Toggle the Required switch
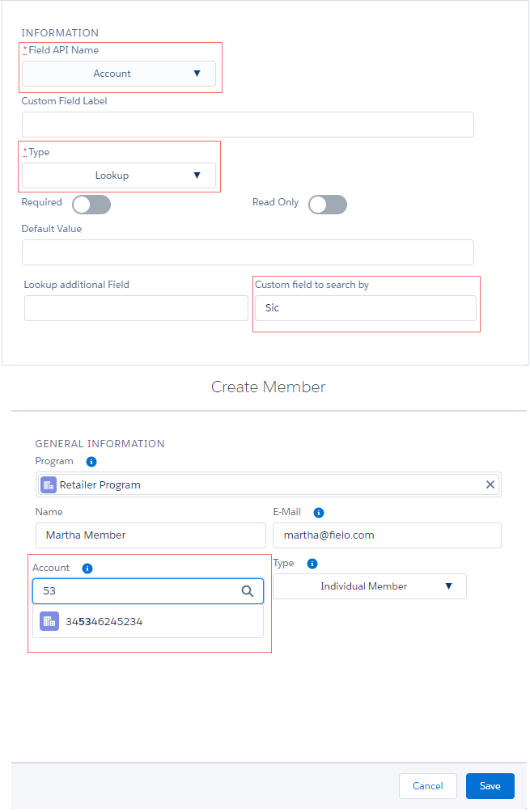This screenshot has width=530, height=812. (91, 205)
